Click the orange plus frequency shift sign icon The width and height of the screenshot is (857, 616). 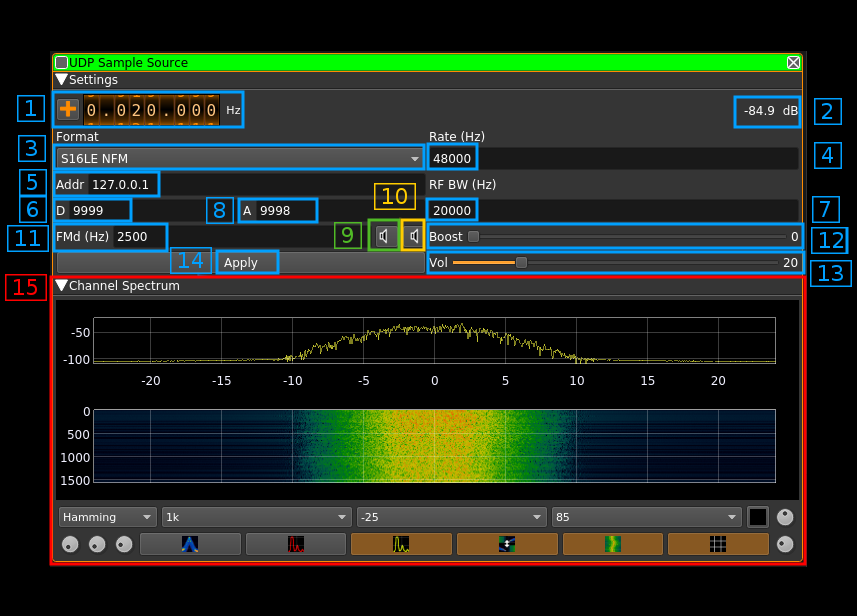[68, 110]
